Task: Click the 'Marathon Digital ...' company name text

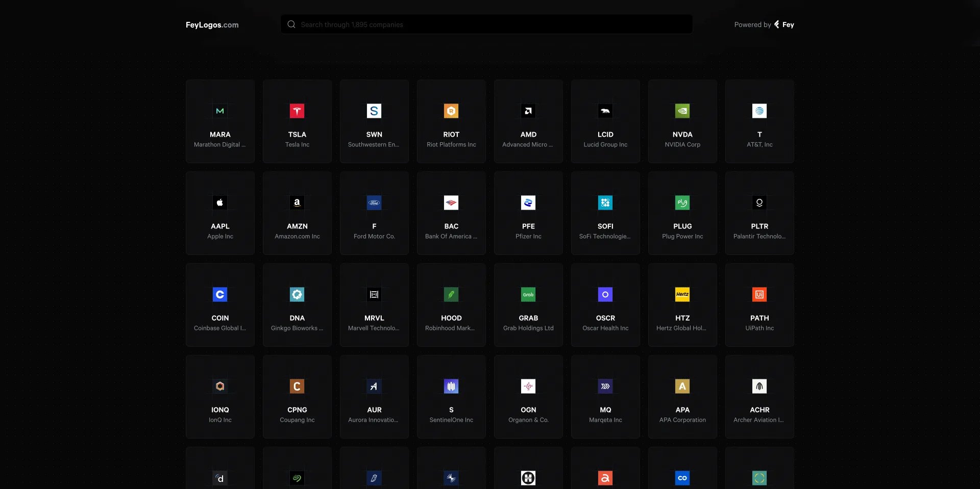Action: click(219, 145)
